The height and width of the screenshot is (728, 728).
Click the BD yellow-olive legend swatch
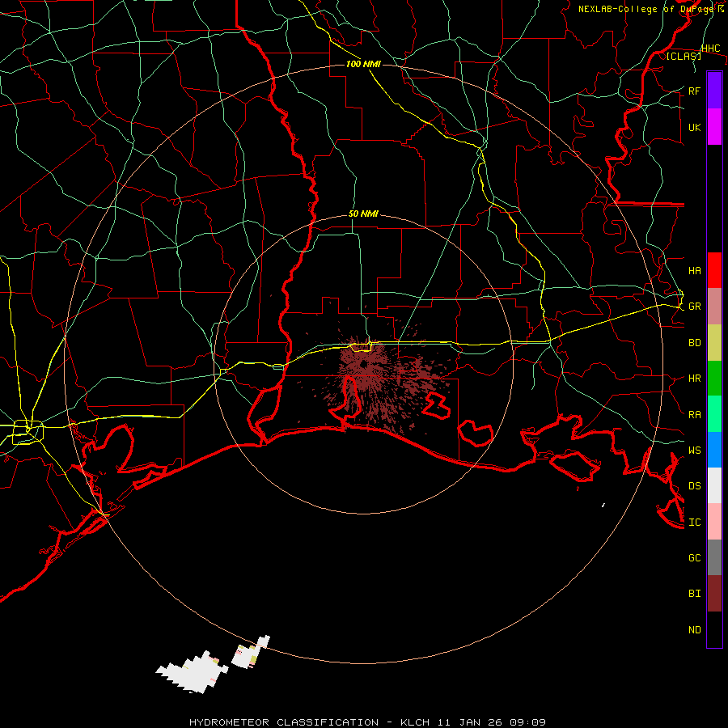point(714,342)
